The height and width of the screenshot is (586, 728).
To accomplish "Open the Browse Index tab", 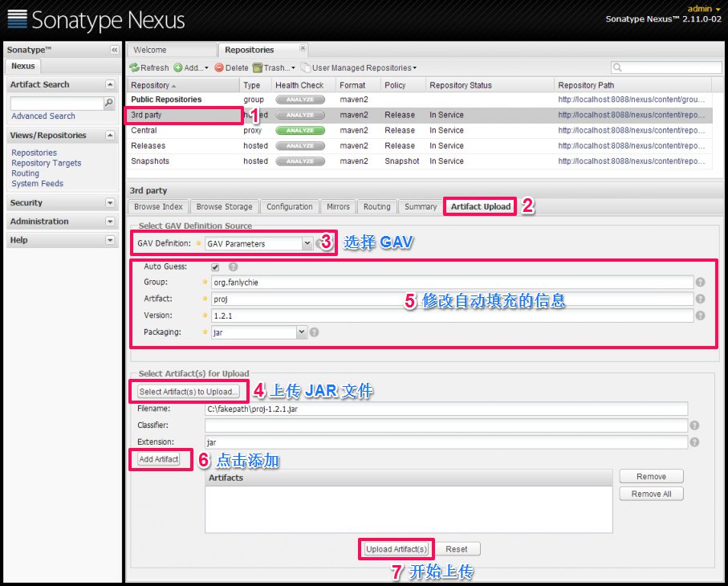I will tap(158, 206).
